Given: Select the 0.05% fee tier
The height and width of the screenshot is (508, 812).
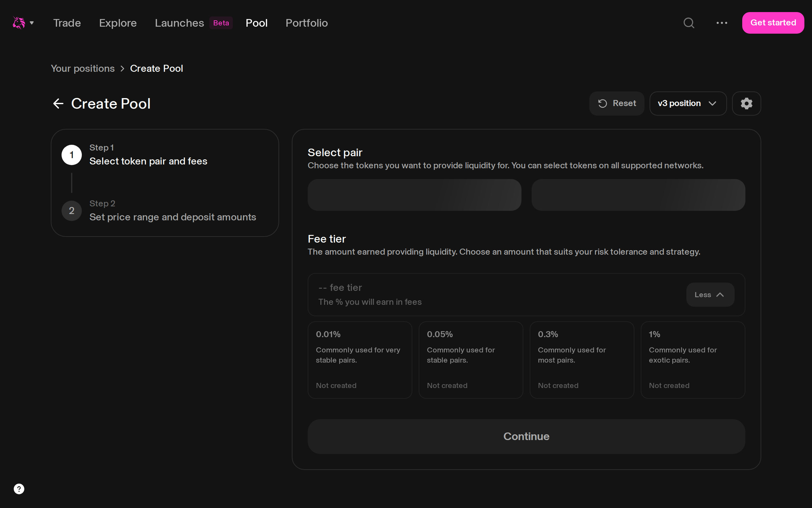Looking at the screenshot, I should pos(471,360).
